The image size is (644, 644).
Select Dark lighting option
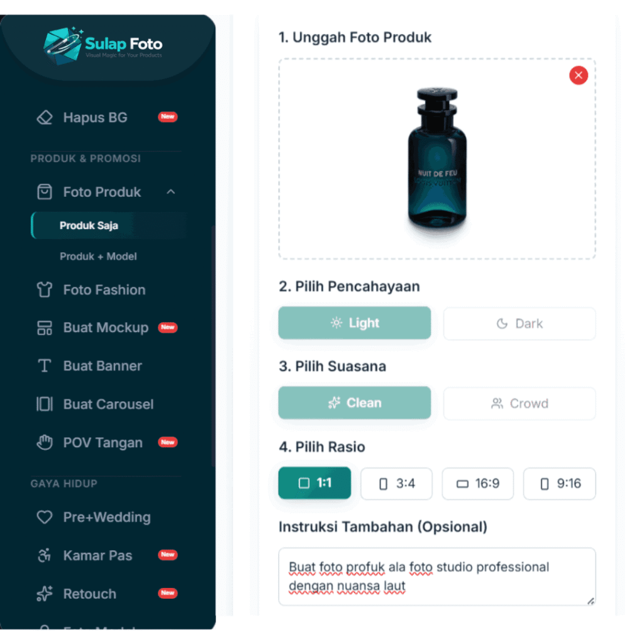[x=519, y=324]
